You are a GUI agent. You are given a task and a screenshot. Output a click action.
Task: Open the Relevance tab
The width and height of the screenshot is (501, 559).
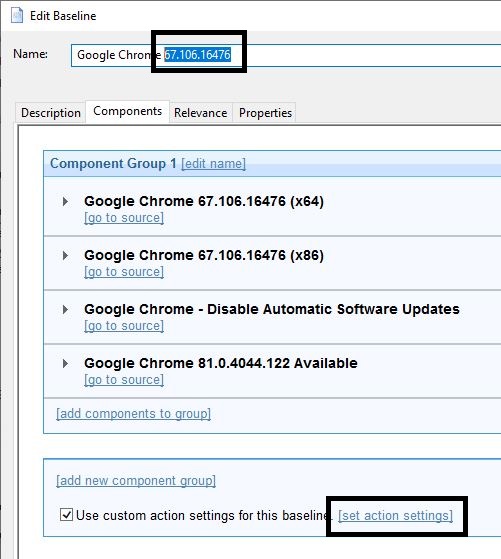click(x=201, y=113)
